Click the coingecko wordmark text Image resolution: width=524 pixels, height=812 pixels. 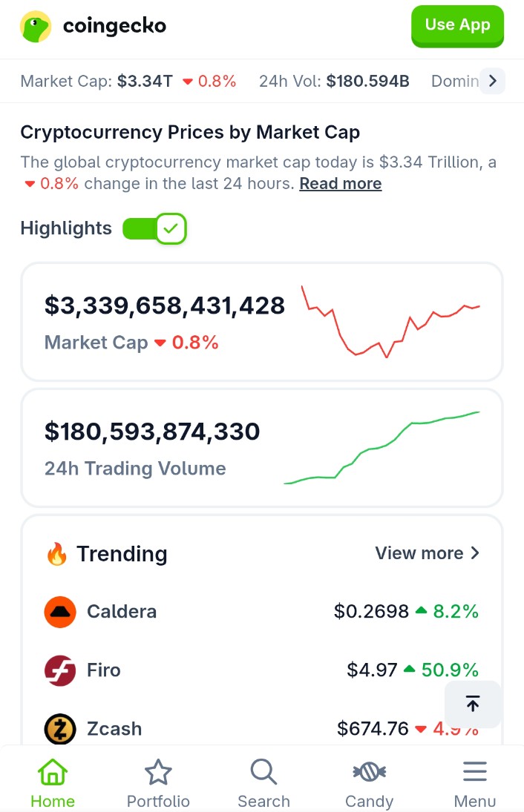click(114, 27)
